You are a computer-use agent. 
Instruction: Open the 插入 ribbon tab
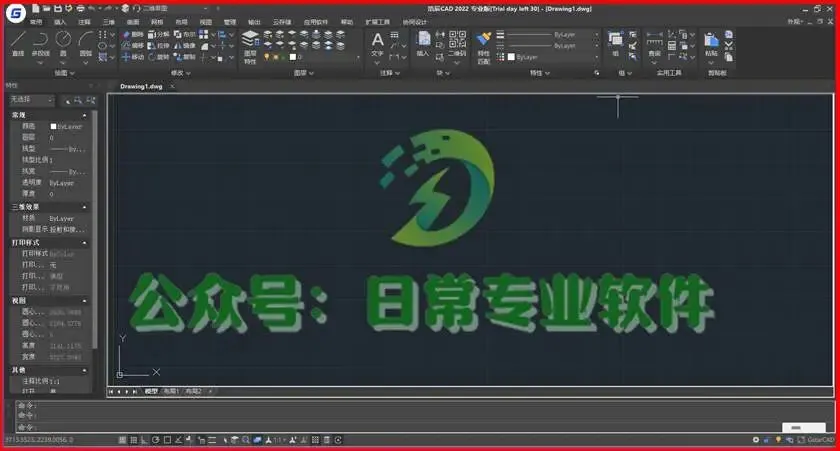(60, 22)
